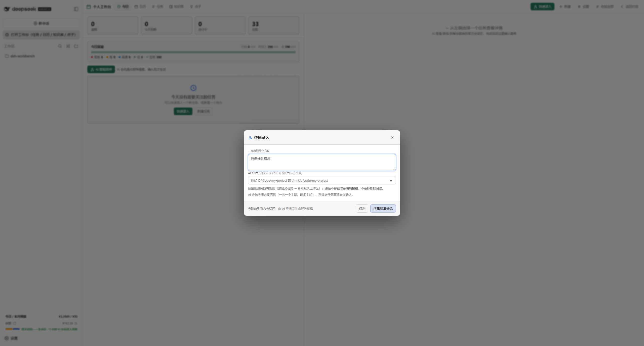Switch to the 日历 tab
The width and height of the screenshot is (644, 346).
coord(140,7)
